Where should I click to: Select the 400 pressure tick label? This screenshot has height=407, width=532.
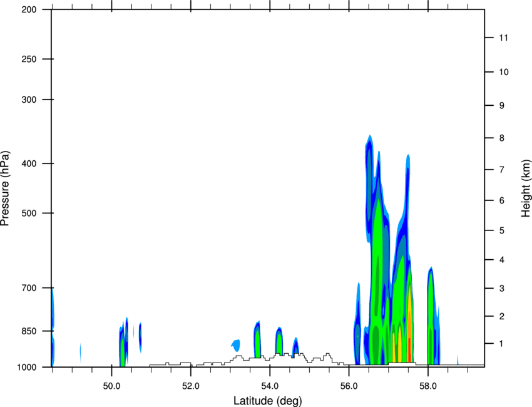click(x=29, y=163)
